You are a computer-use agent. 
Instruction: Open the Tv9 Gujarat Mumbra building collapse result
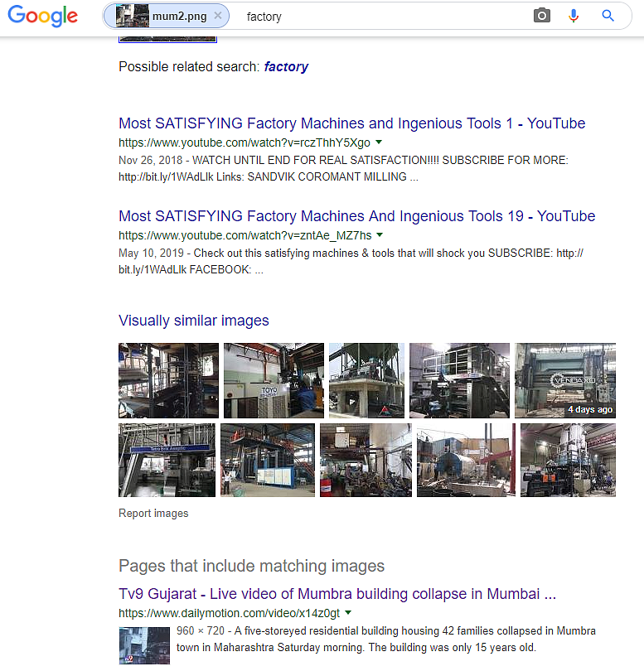point(337,594)
